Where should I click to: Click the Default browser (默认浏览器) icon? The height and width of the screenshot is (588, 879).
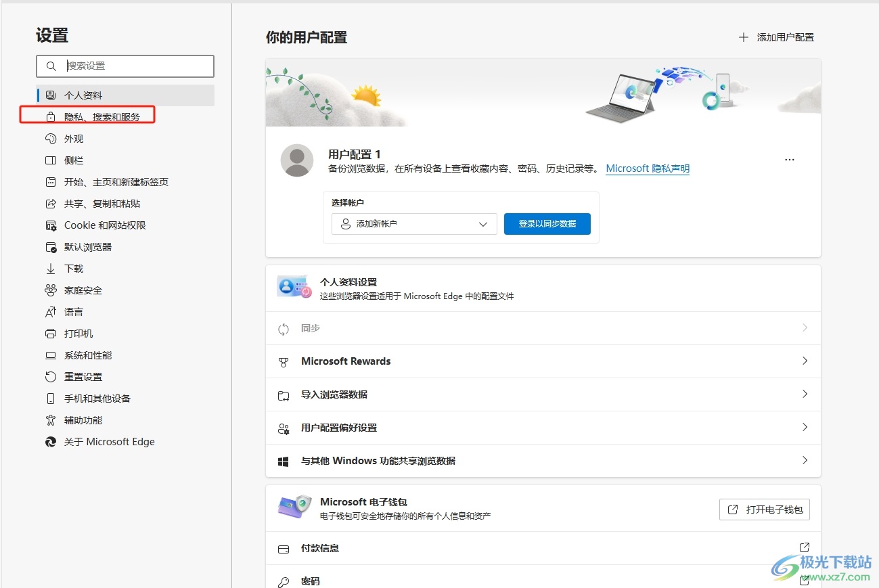[50, 247]
